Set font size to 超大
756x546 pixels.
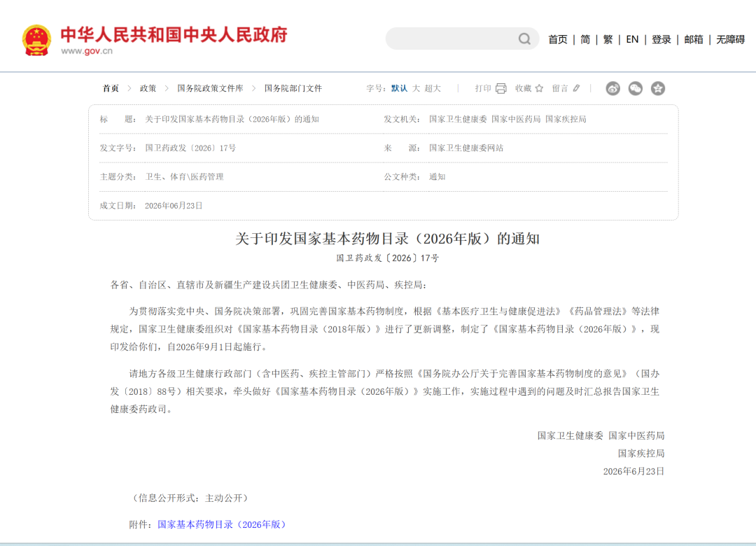tap(433, 88)
